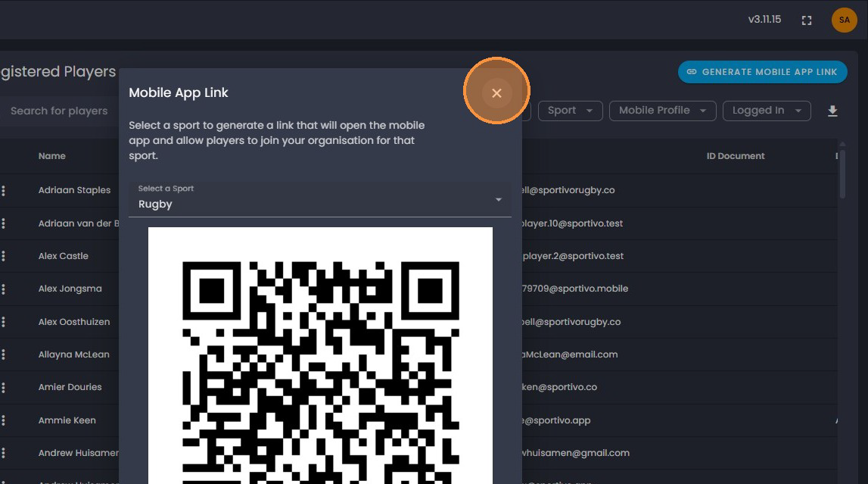This screenshot has height=484, width=868.
Task: Open row menu for Allayna McLean
Action: click(3, 354)
